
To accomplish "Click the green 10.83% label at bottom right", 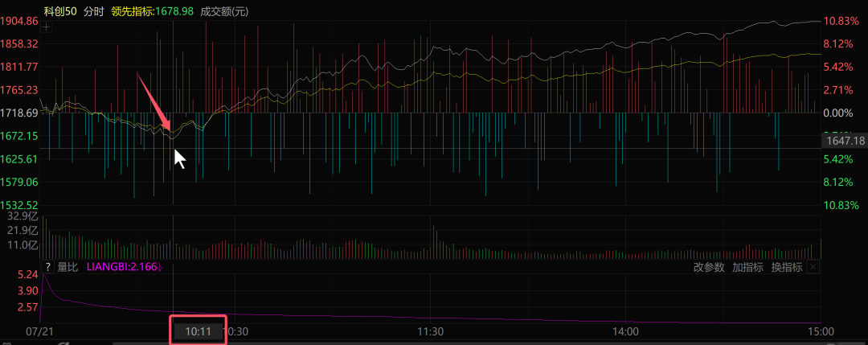I will [x=841, y=205].
